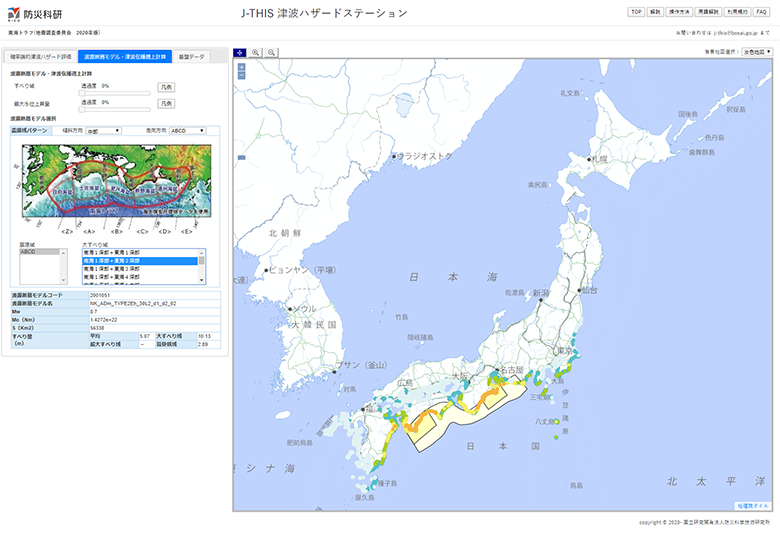Open the 走向方向 ABCD dropdown
This screenshot has width=780, height=540.
[187, 130]
